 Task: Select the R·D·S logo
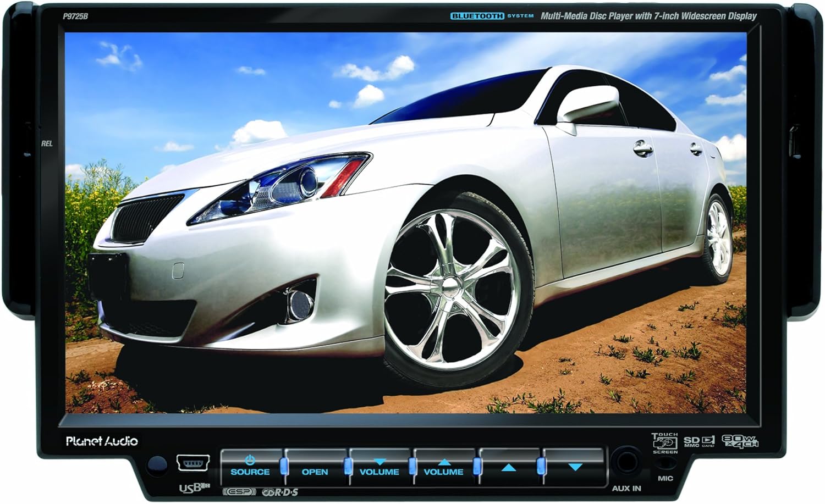pyautogui.click(x=280, y=491)
